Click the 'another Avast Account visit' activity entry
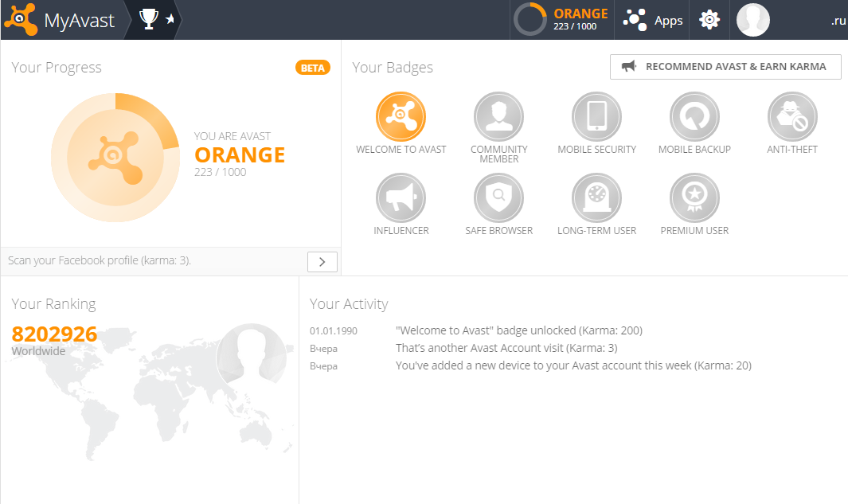 click(x=506, y=348)
